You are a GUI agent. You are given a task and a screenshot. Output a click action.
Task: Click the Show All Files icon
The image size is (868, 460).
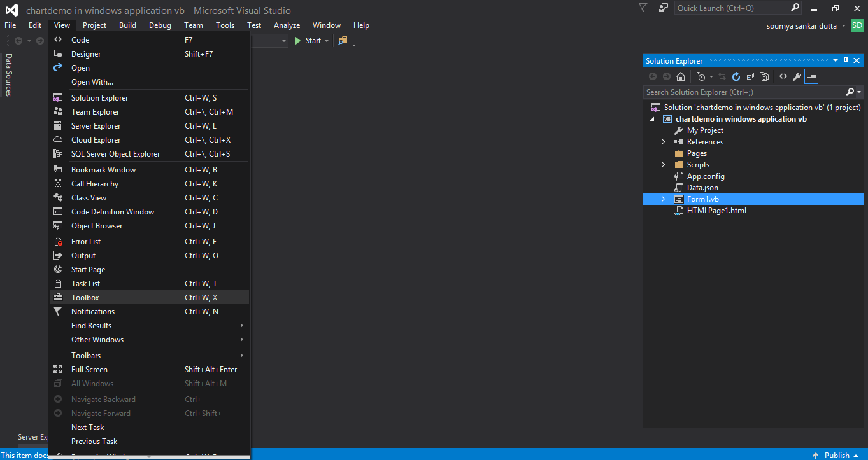click(764, 76)
